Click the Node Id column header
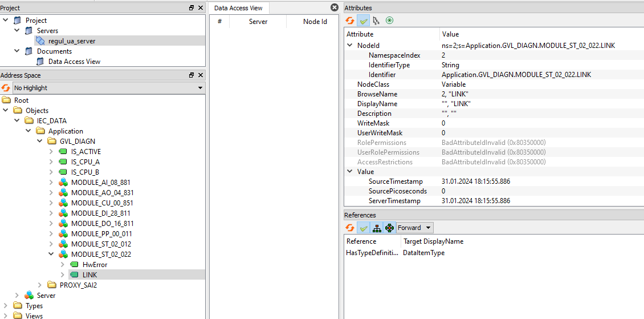Screen dimensions: 644x319 [x=315, y=22]
